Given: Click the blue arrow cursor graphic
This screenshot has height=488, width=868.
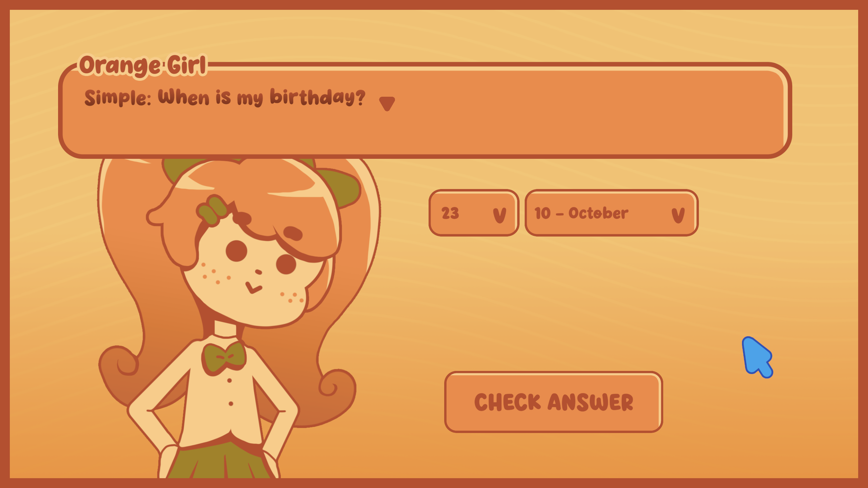Looking at the screenshot, I should tap(757, 357).
